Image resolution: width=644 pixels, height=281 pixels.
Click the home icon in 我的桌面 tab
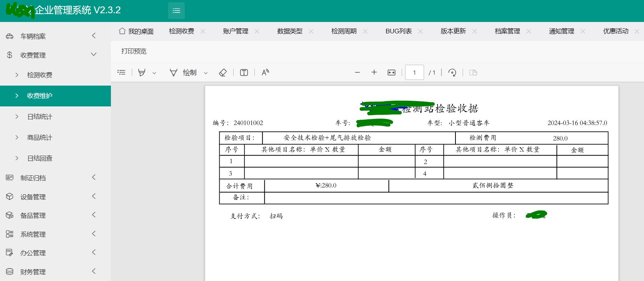point(122,31)
